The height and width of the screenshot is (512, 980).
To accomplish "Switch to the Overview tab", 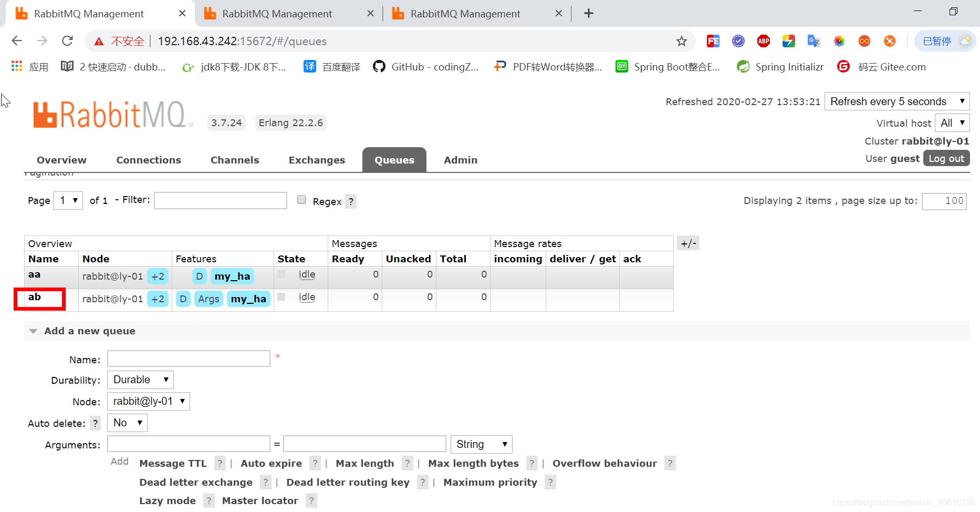I will (x=61, y=160).
